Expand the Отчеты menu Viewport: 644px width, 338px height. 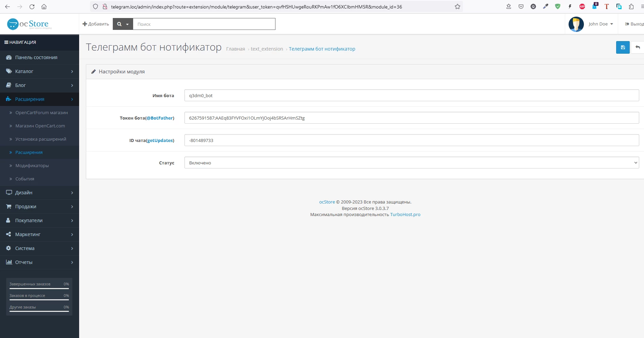(39, 262)
